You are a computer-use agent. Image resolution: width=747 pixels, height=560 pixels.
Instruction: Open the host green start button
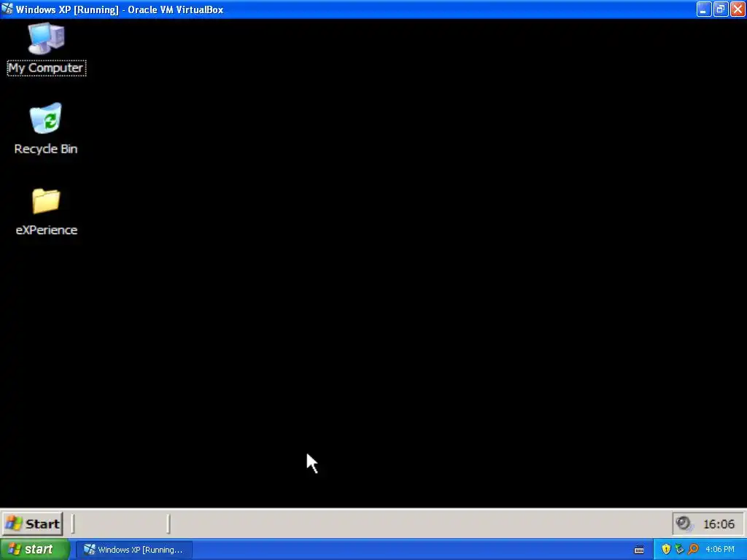click(34, 550)
